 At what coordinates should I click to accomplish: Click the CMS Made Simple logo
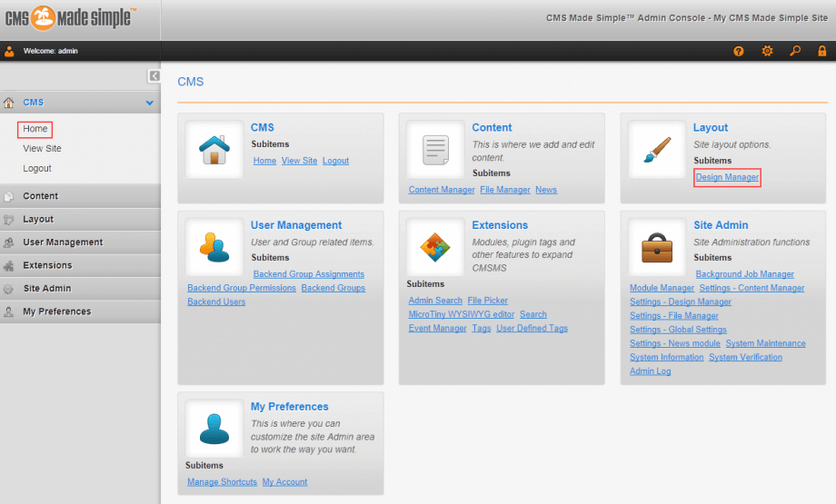(x=70, y=18)
